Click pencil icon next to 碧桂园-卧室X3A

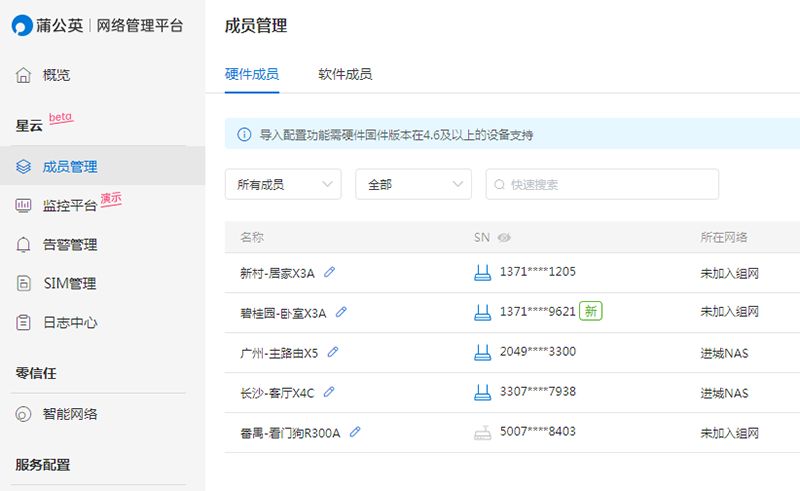click(x=341, y=312)
